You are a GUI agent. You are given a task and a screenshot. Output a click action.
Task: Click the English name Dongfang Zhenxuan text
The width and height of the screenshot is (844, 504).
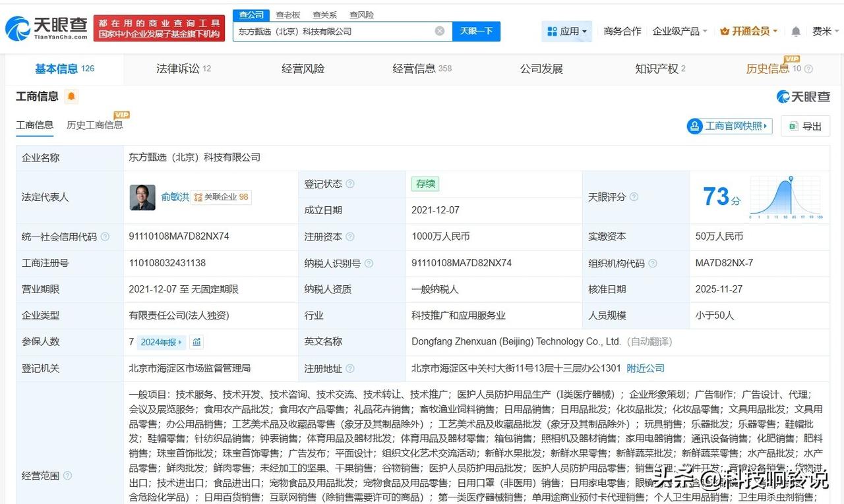[x=516, y=342]
